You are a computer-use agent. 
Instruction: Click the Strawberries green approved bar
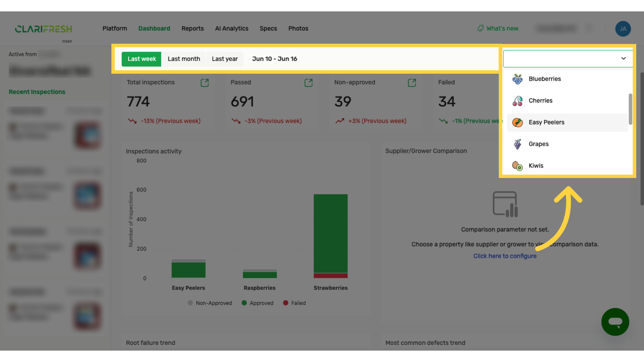pos(331,234)
